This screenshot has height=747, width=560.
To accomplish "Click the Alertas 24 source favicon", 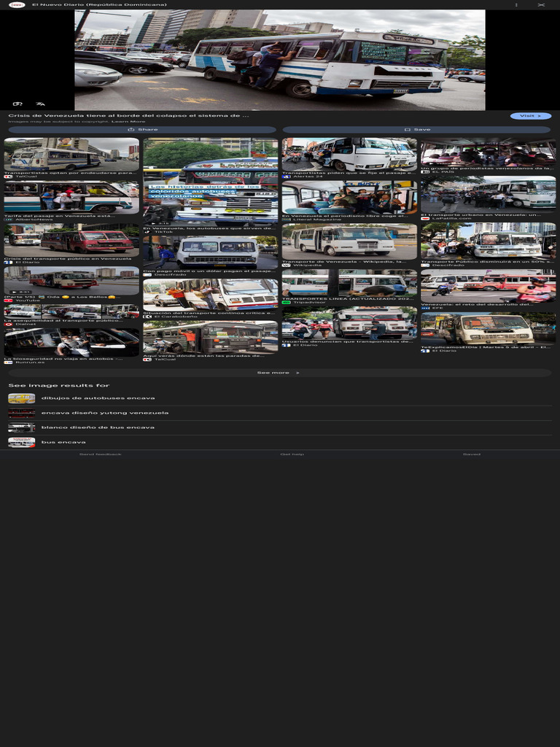I will (286, 177).
